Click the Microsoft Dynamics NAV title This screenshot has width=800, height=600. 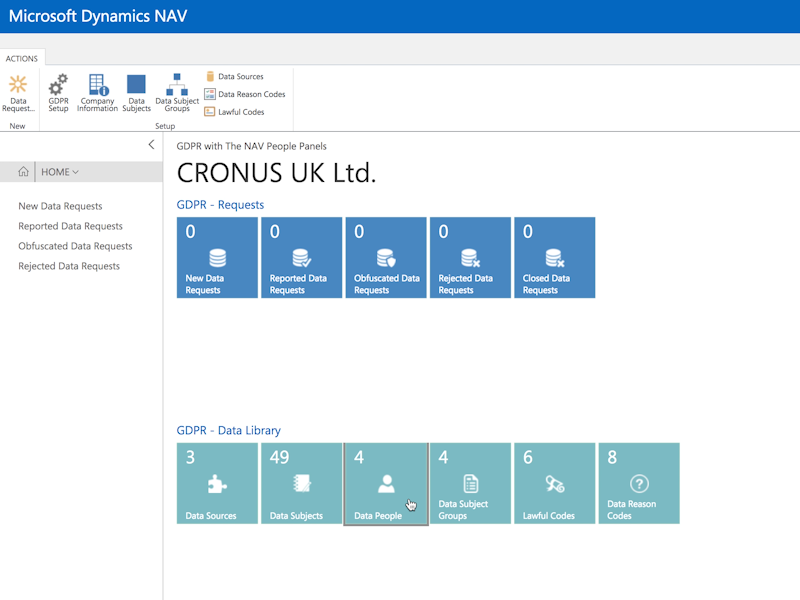pyautogui.click(x=98, y=16)
